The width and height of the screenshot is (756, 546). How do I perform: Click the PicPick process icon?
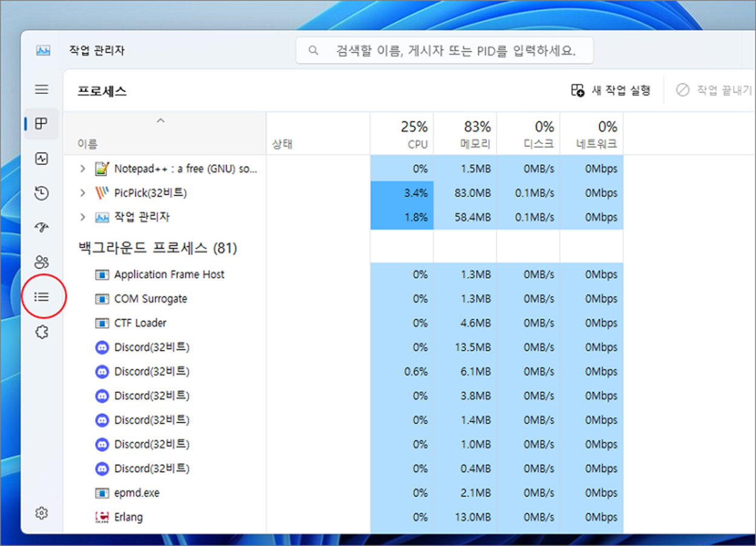(102, 193)
